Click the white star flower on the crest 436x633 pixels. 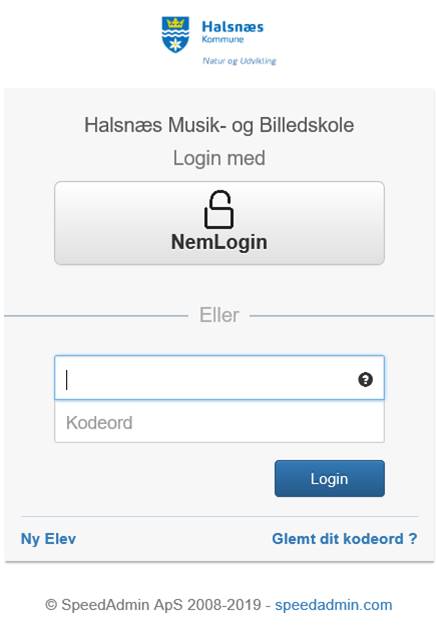[175, 44]
